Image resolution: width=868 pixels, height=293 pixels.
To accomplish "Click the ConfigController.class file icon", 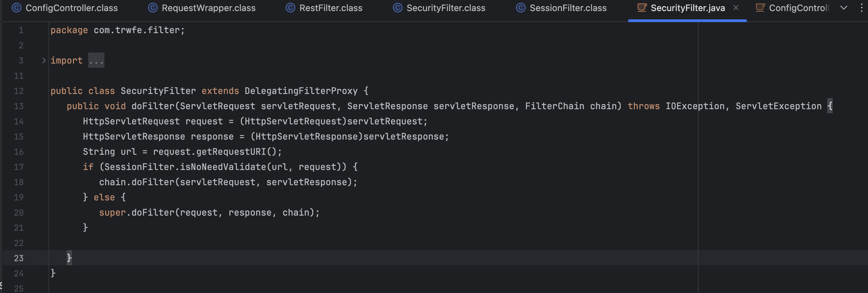I will coord(17,8).
